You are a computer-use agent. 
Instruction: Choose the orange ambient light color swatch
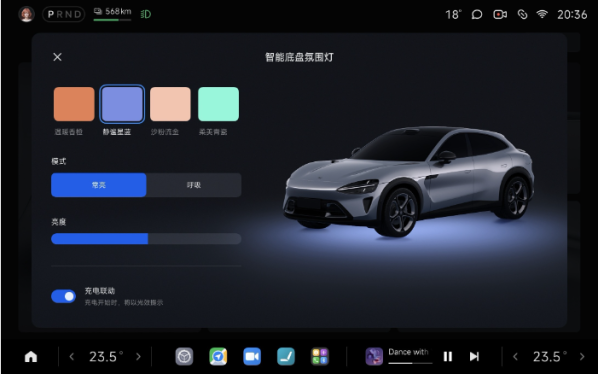(x=74, y=104)
